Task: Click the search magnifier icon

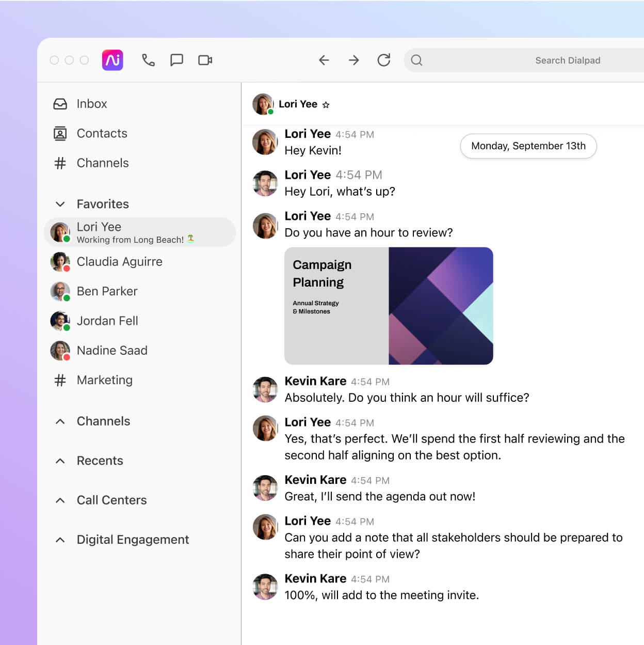Action: pyautogui.click(x=416, y=60)
